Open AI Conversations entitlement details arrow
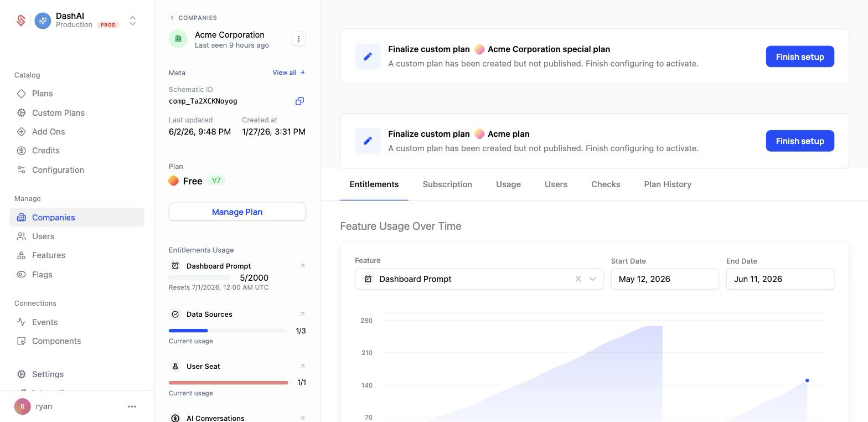868x422 pixels. pyautogui.click(x=302, y=418)
